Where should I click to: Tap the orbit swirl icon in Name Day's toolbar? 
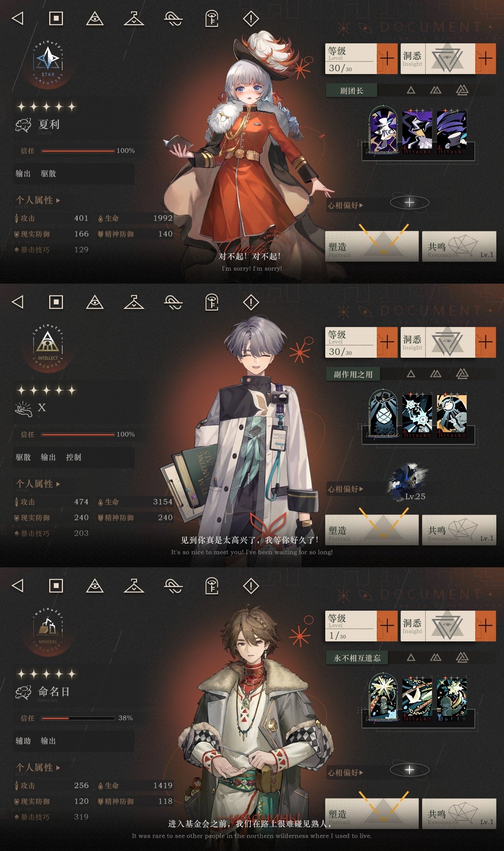pyautogui.click(x=173, y=586)
